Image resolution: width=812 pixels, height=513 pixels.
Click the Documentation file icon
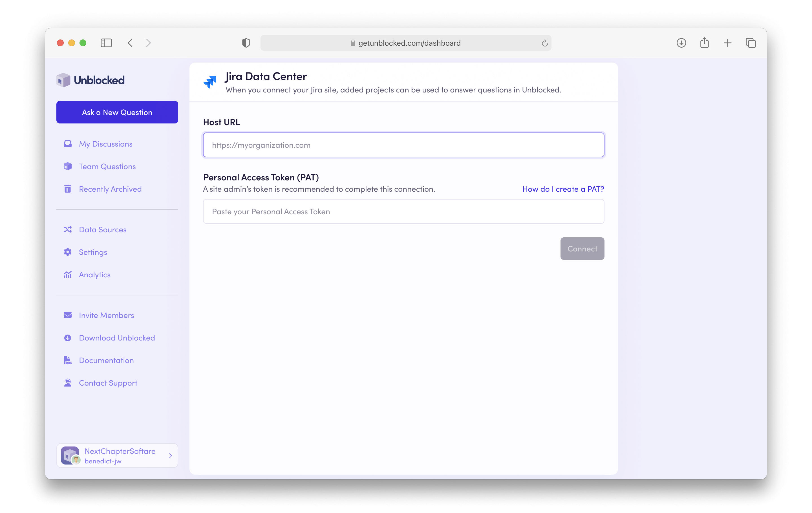pyautogui.click(x=67, y=360)
